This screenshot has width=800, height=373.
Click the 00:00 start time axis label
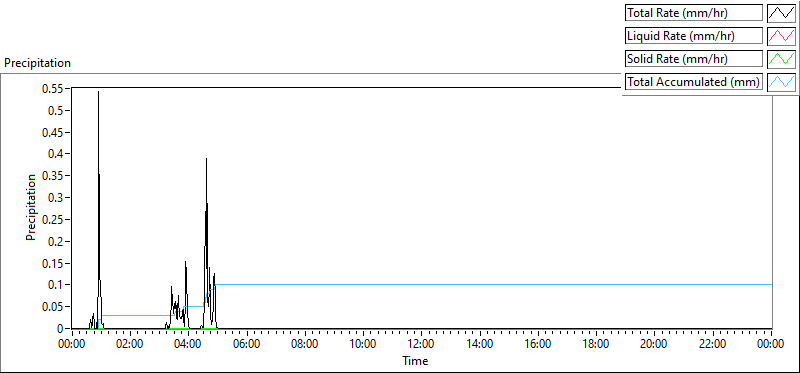72,344
